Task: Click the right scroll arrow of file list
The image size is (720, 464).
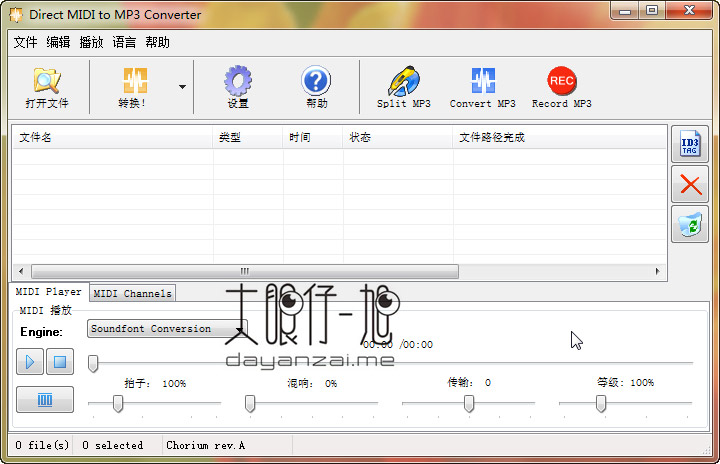Action: 658,271
